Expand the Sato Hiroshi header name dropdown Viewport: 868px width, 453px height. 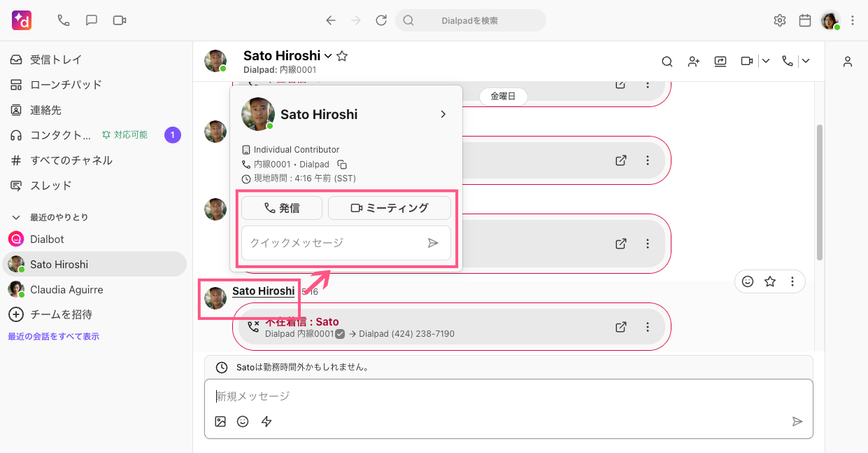328,55
